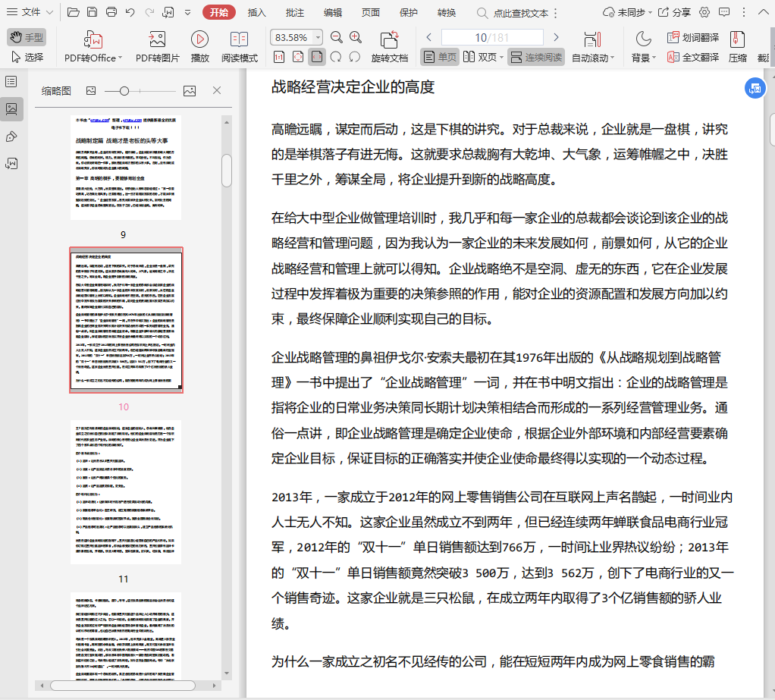Expand the quick access toolbar dropdown
775x700 pixels.
(188, 12)
